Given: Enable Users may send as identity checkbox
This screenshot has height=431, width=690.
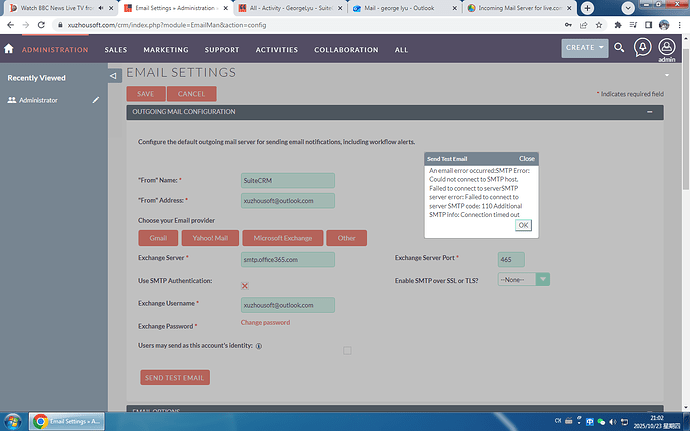Looking at the screenshot, I should 347,350.
